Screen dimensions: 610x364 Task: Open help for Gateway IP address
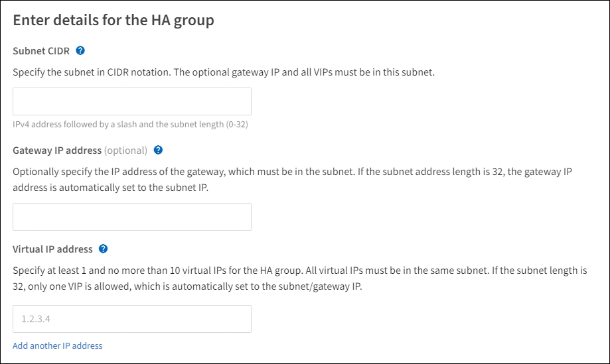(158, 151)
